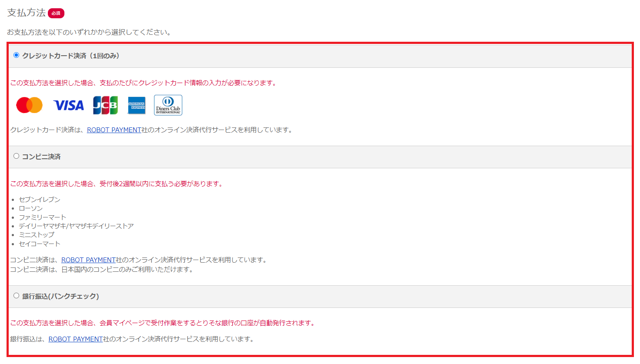Click the VISA logo
Viewport: 640px width, 364px height.
[x=69, y=105]
